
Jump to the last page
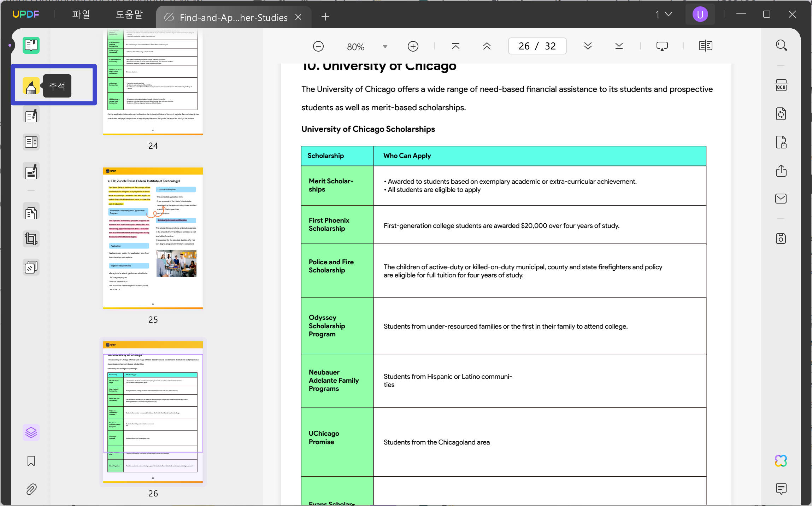pyautogui.click(x=619, y=46)
